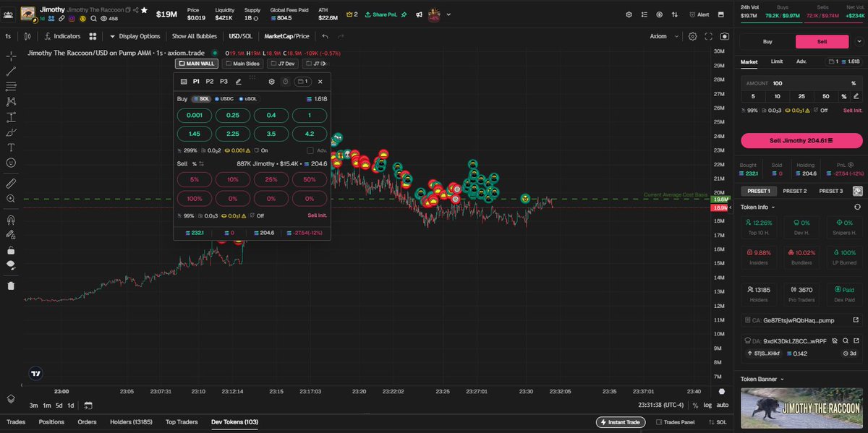This screenshot has height=433, width=868.
Task: Select uSOL as buy currency
Action: (x=248, y=98)
